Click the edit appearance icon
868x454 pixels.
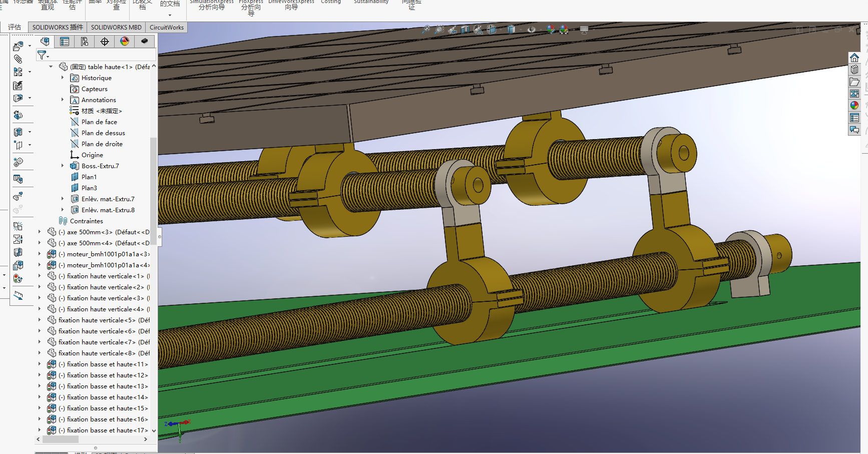551,30
